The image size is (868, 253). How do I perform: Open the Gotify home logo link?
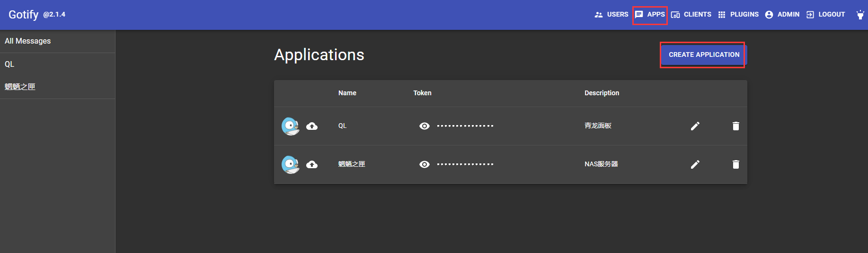point(23,15)
